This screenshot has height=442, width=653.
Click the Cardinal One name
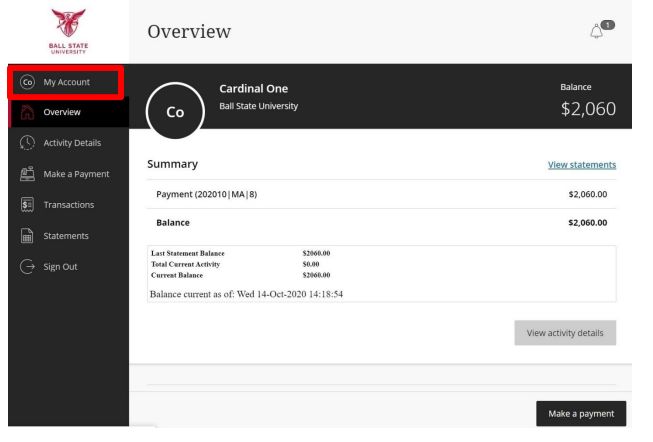(254, 89)
